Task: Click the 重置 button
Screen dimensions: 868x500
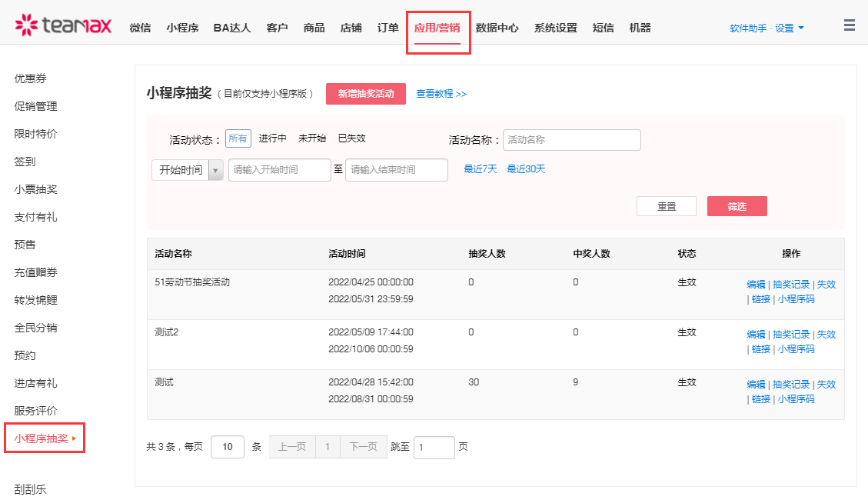Action: (667, 206)
